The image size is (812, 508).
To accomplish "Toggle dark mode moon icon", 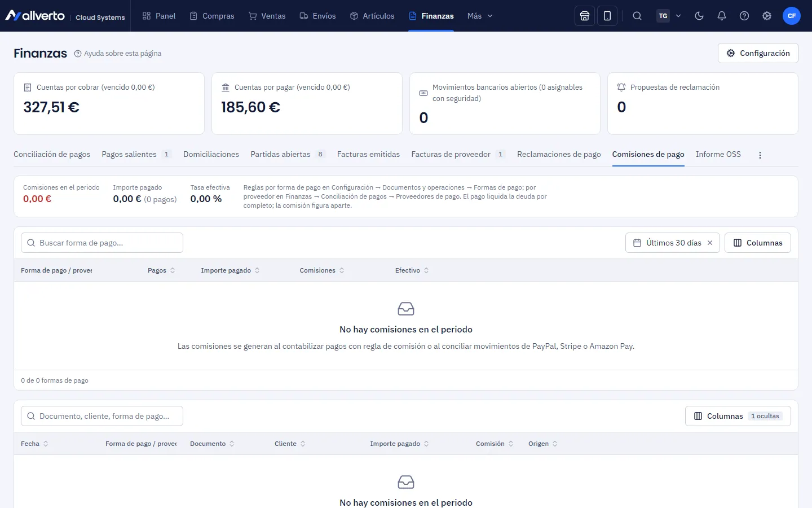I will tap(699, 16).
